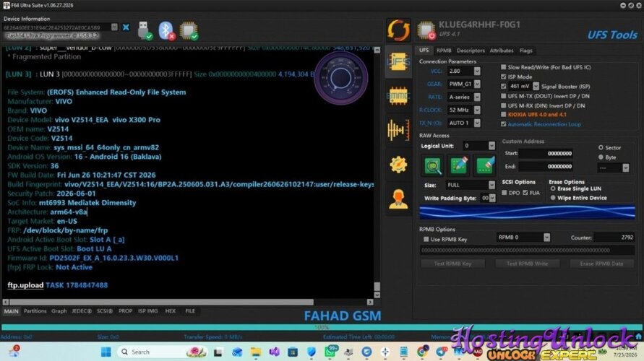Toggle FUA SCSI option
The width and height of the screenshot is (644, 361).
click(525, 193)
